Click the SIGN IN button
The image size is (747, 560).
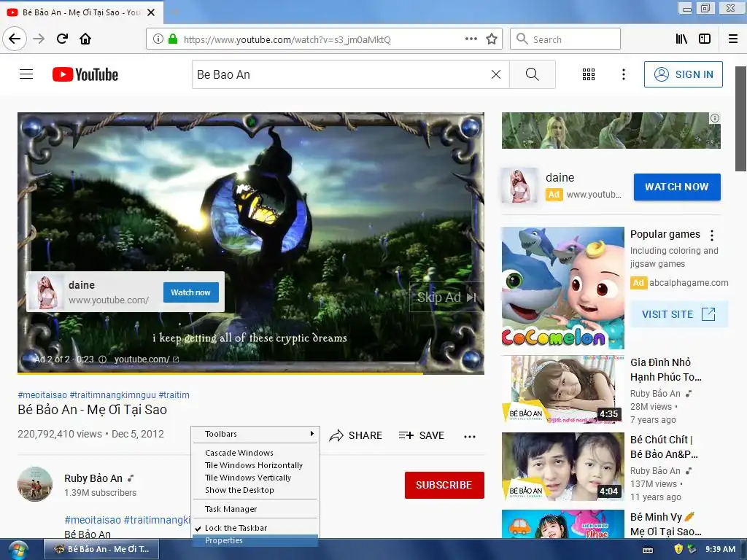[683, 74]
